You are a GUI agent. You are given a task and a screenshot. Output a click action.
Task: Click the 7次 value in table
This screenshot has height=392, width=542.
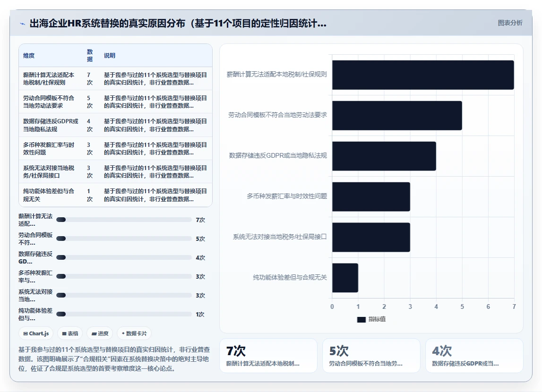click(x=89, y=78)
